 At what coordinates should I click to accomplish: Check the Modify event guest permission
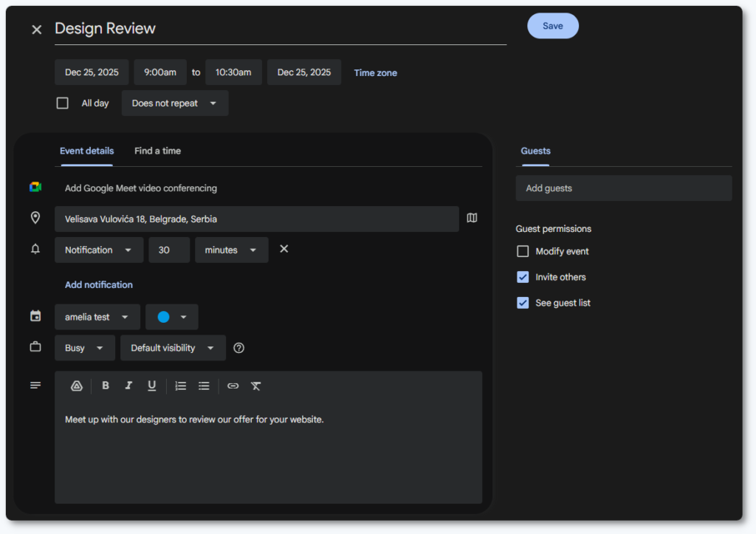click(523, 251)
